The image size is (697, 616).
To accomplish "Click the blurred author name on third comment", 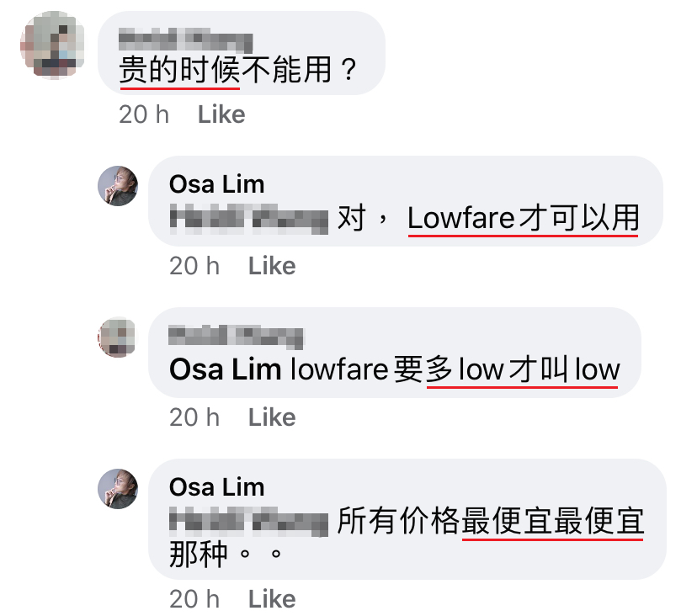I will tap(236, 337).
